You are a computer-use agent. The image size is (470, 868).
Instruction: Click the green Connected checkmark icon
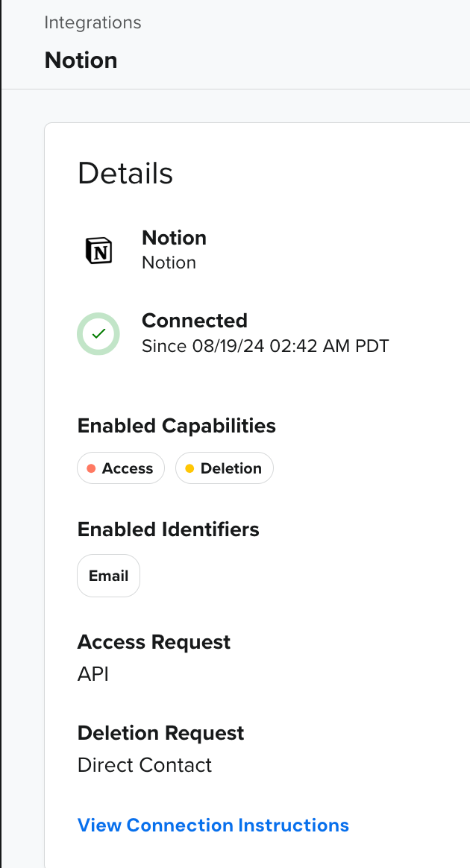tap(98, 334)
